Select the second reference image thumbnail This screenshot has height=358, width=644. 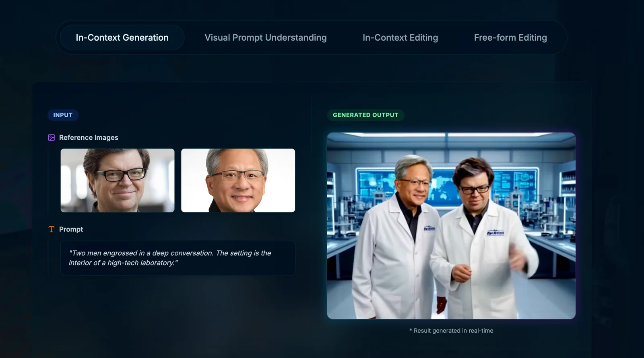pyautogui.click(x=238, y=180)
